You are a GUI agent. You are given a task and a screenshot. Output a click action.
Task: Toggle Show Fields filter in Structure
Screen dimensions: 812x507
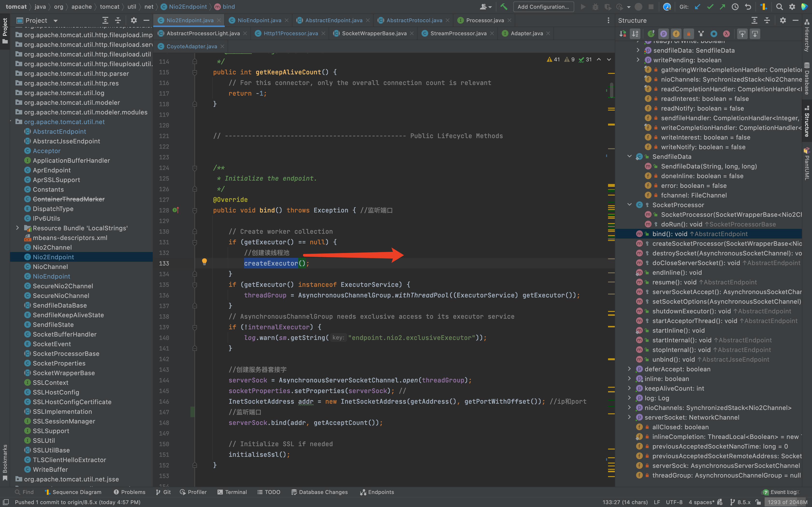pos(676,34)
